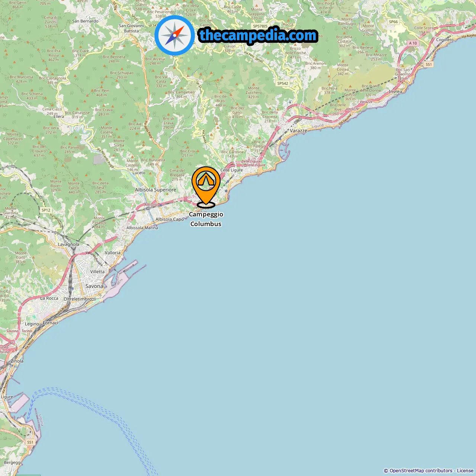This screenshot has height=476, width=476.
Task: Click the SP66 road shield
Action: (x=393, y=22)
